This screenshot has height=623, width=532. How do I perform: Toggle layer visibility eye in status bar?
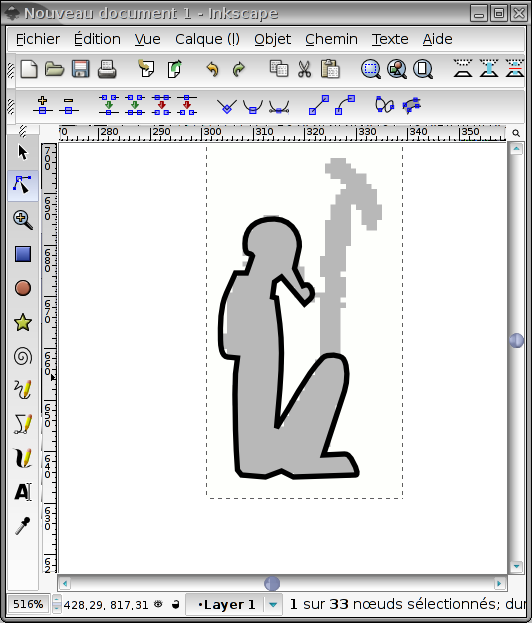tap(158, 604)
